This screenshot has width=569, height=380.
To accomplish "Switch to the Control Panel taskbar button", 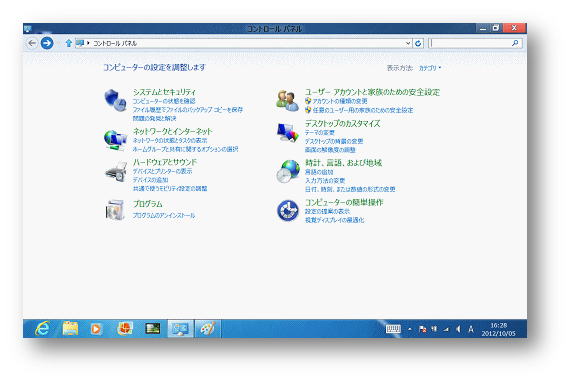I will (180, 329).
